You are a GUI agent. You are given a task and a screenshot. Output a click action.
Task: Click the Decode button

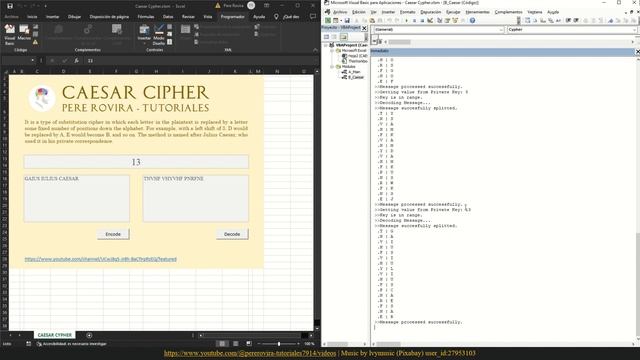[x=232, y=234]
